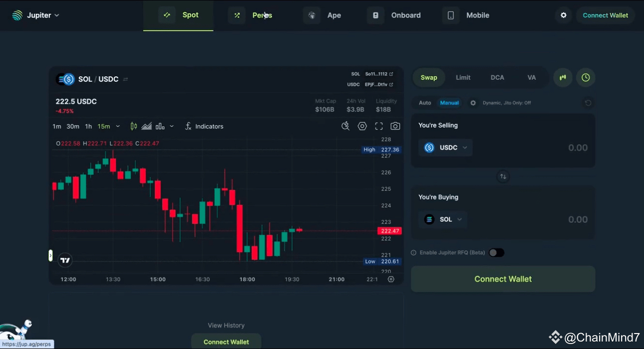Click the Liquidity $18B stat

tap(386, 105)
